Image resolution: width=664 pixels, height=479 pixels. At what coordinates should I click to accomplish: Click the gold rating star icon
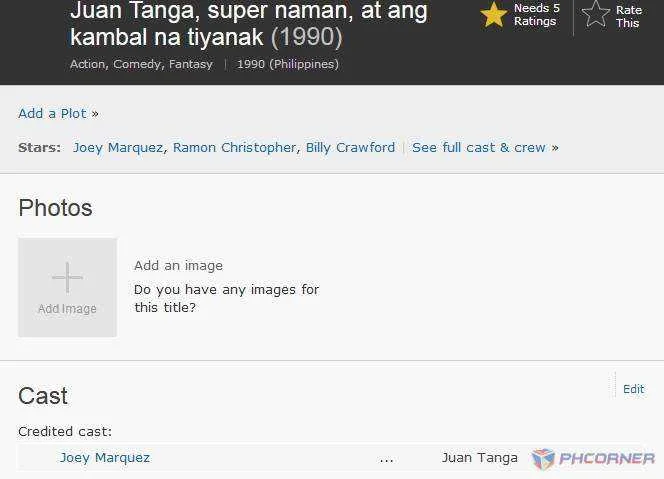tap(494, 15)
